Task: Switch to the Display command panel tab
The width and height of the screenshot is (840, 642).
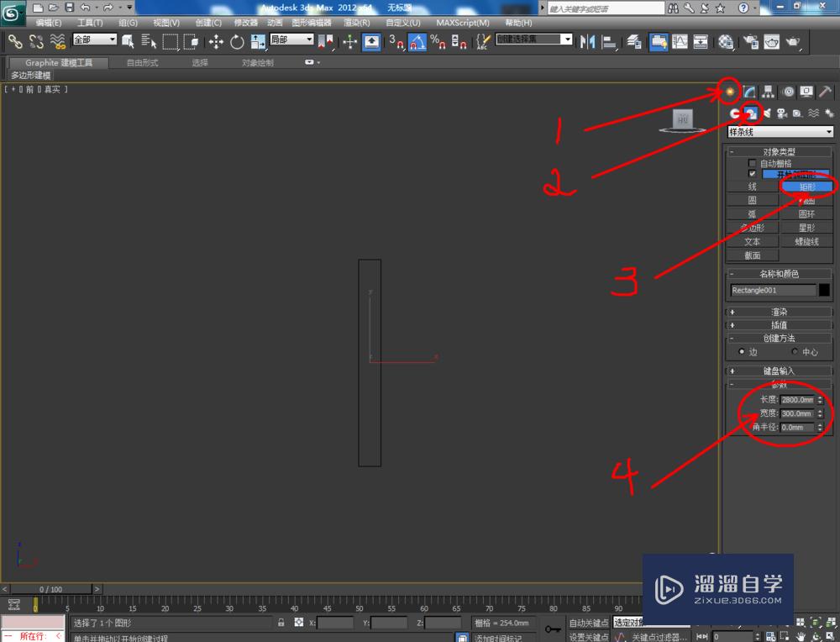Action: point(806,92)
